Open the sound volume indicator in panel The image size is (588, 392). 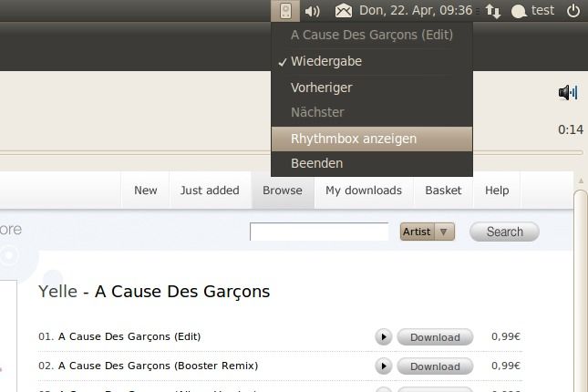click(x=313, y=11)
